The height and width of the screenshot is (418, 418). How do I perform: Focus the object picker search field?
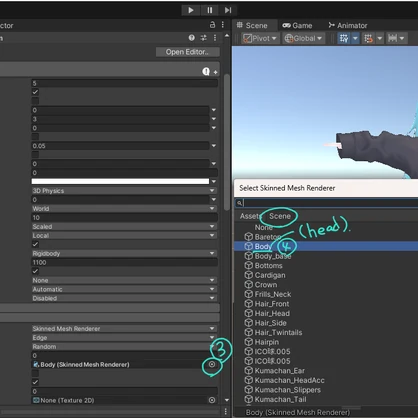(x=327, y=203)
